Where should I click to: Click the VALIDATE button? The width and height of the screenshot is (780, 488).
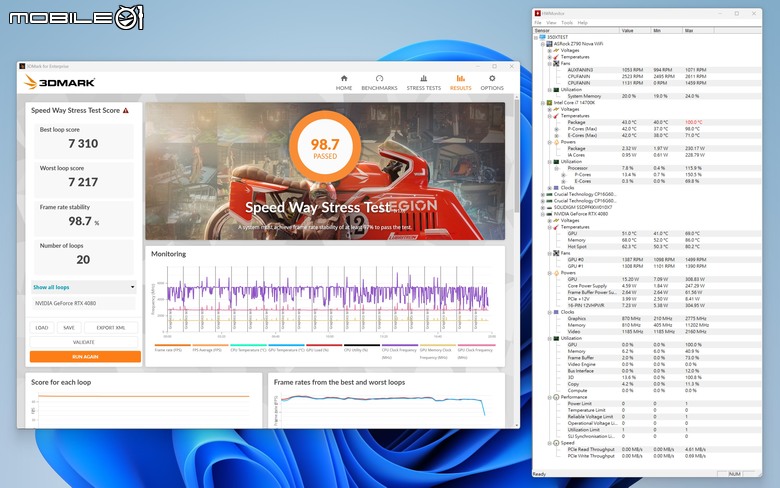84,342
